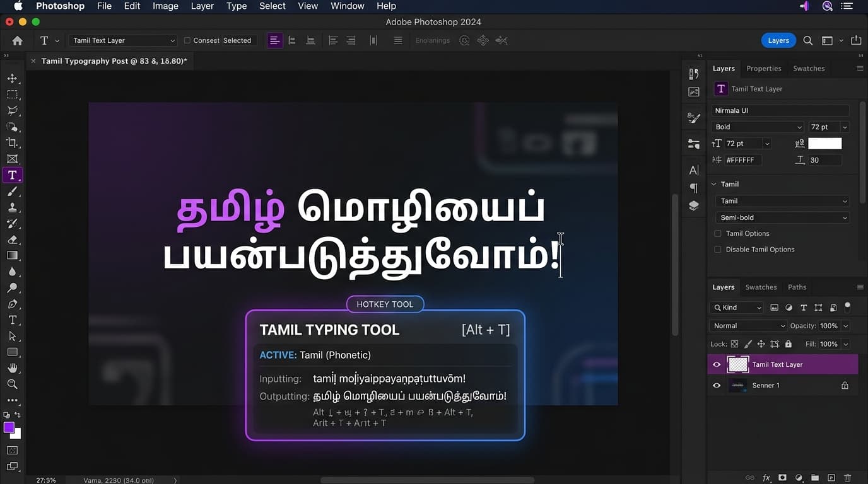Click the share/export icon at top right
Viewport: 868px width, 484px height.
pos(856,40)
